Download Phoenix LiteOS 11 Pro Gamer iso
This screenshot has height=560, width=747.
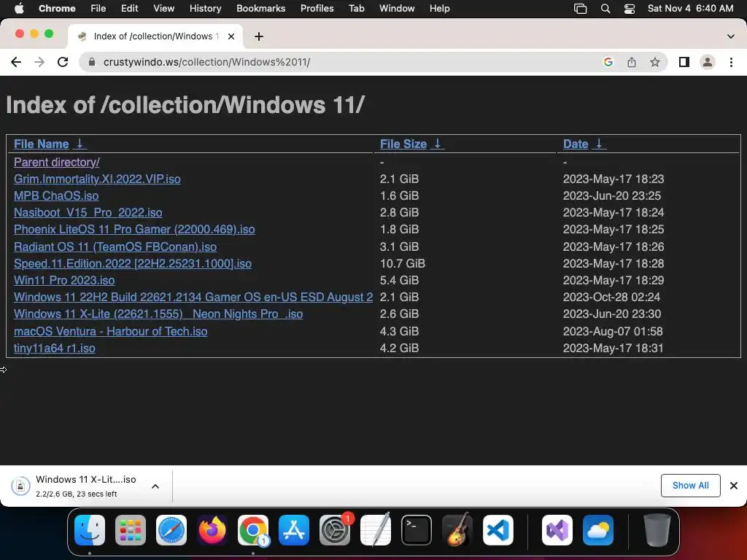point(134,230)
